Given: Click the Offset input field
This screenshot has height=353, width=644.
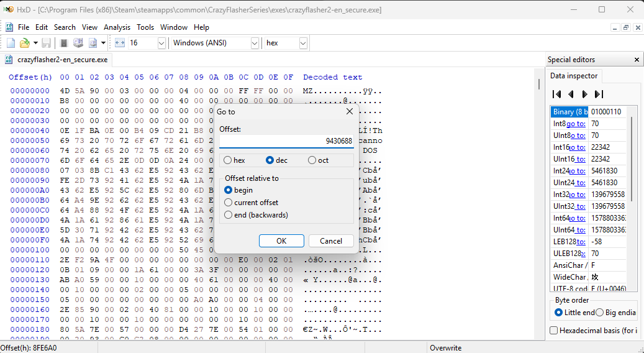Looking at the screenshot, I should (x=286, y=141).
